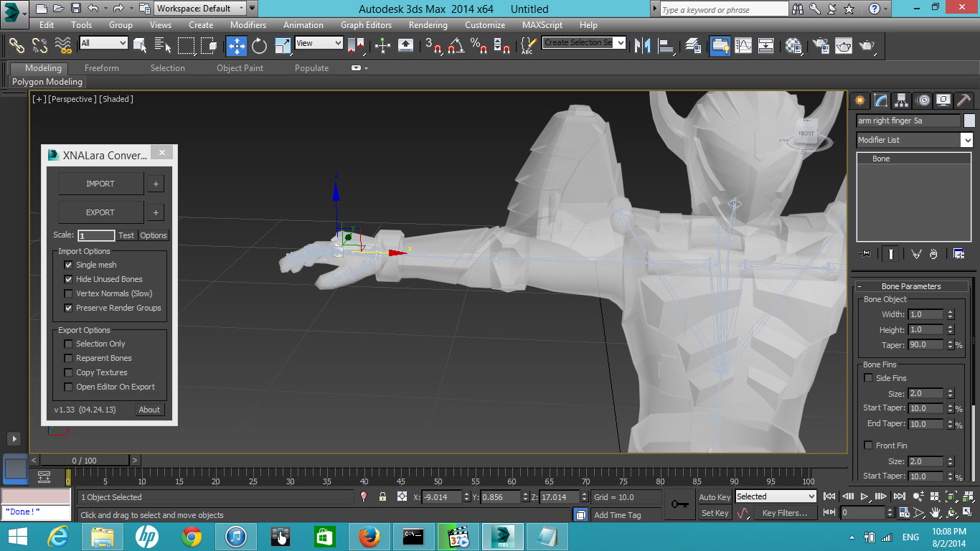Open Select by Name dialog
The image size is (980, 551).
pyautogui.click(x=163, y=45)
